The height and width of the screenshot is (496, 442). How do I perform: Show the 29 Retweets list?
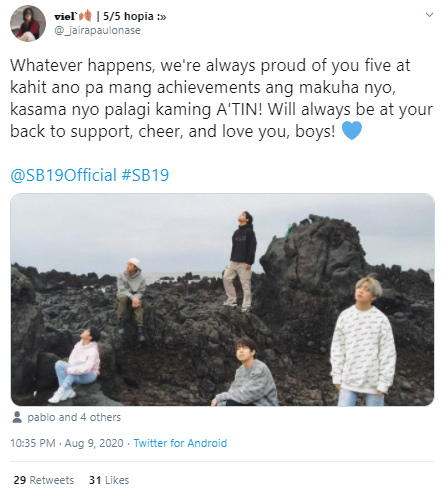(44, 480)
